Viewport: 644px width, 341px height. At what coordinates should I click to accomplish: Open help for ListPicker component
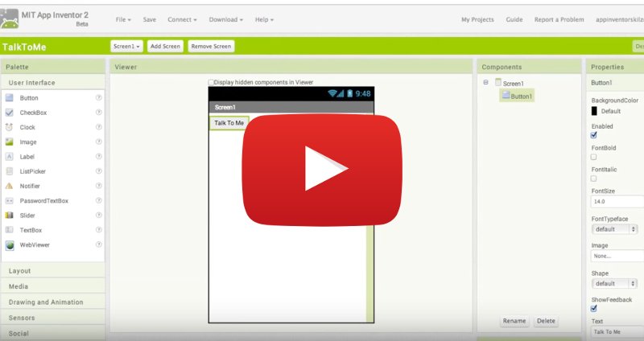click(x=98, y=170)
